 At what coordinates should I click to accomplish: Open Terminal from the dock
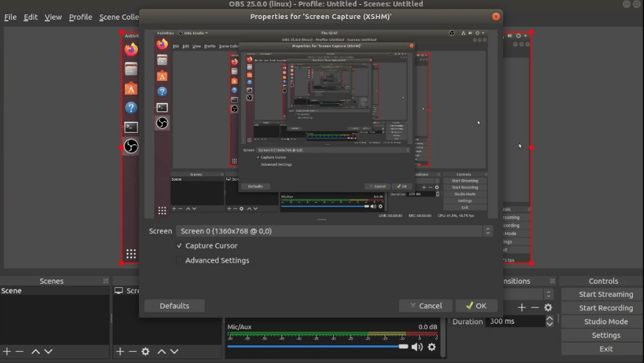point(131,127)
